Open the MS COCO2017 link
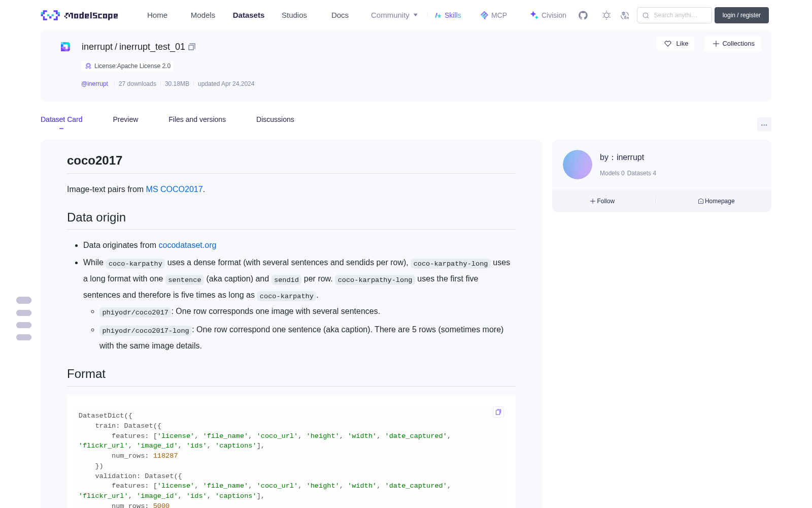Image resolution: width=812 pixels, height=508 pixels. [174, 189]
